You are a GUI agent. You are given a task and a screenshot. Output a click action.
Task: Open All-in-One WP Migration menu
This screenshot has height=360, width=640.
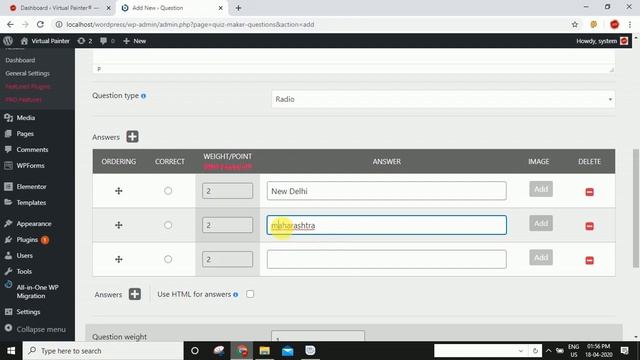[x=37, y=291]
